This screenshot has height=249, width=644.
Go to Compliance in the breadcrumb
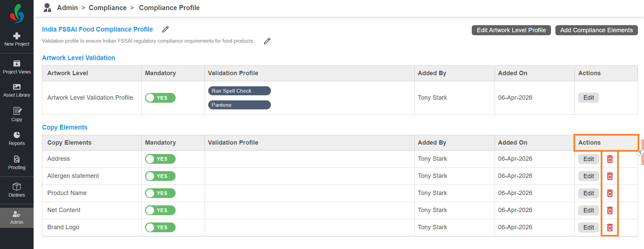pos(107,8)
